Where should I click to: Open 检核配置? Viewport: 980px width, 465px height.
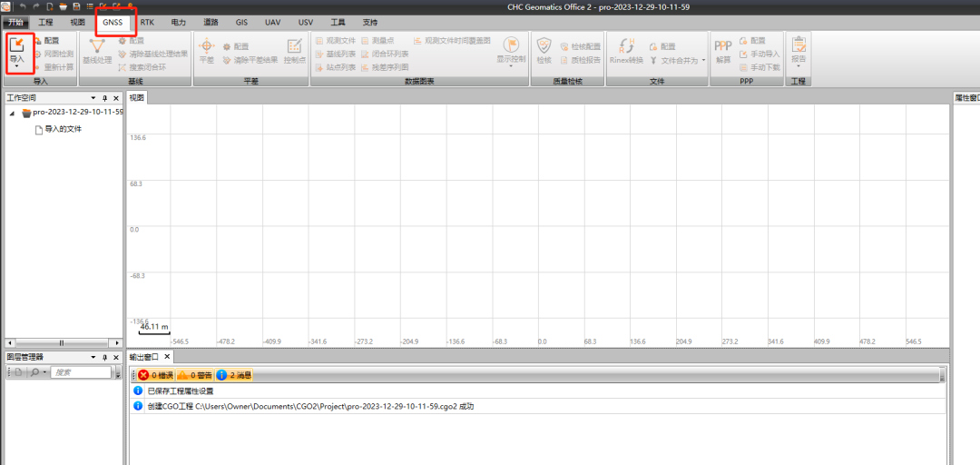click(581, 46)
